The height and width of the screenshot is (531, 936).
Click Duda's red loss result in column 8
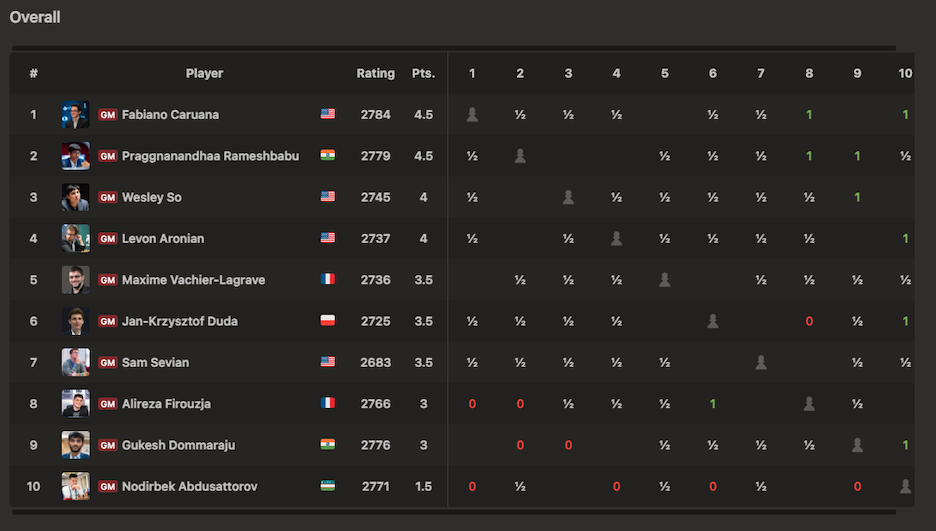(x=809, y=321)
